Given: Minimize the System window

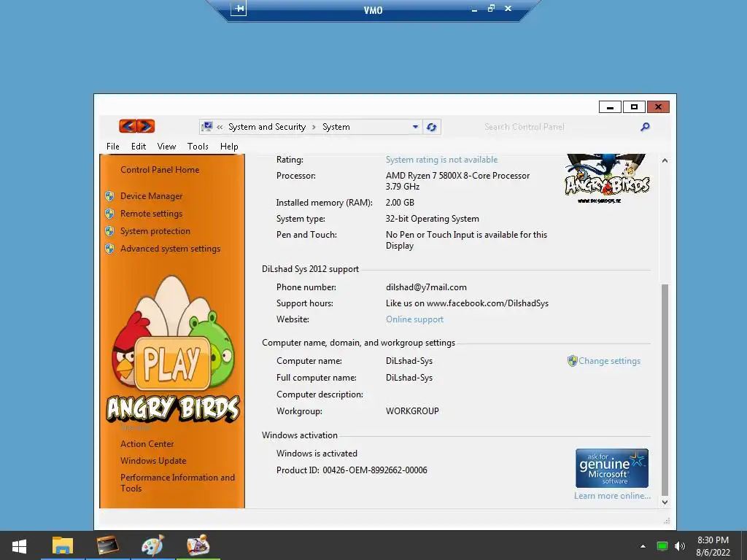Looking at the screenshot, I should pyautogui.click(x=610, y=107).
